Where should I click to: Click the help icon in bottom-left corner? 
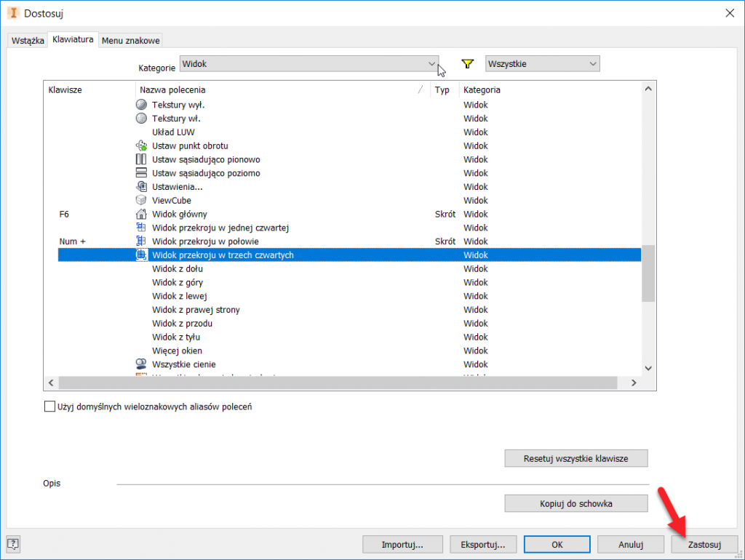click(13, 543)
